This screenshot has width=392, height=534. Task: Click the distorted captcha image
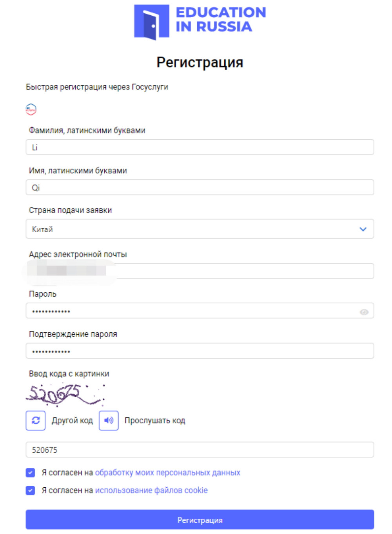point(65,394)
